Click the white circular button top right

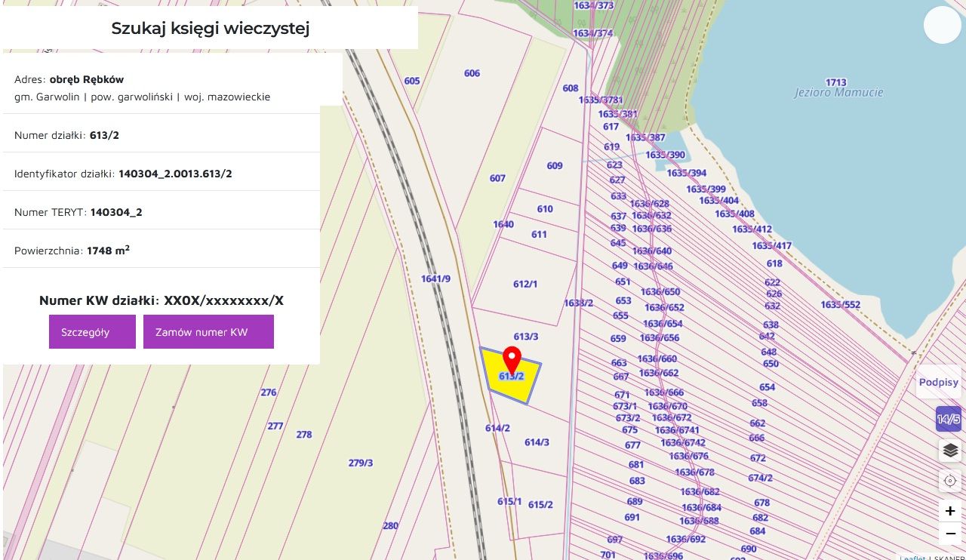click(x=941, y=25)
